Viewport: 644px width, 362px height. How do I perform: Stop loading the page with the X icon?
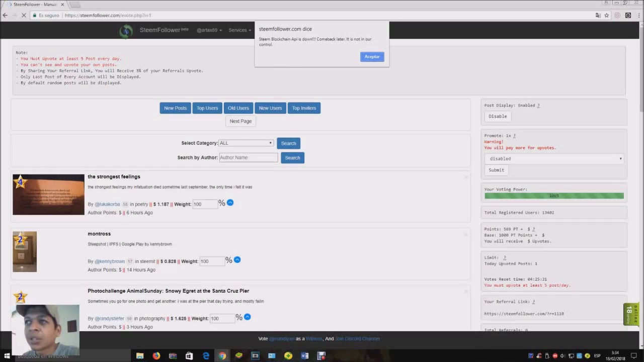pos(24,16)
